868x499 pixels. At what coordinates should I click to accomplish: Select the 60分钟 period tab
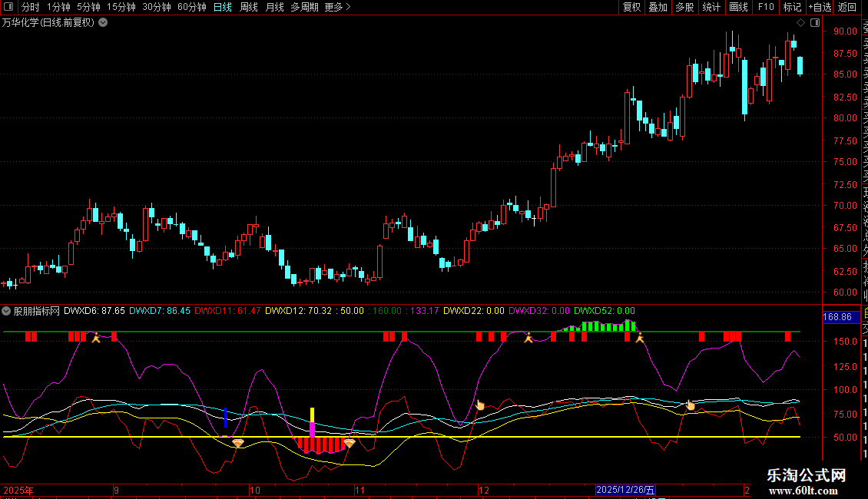click(x=191, y=7)
